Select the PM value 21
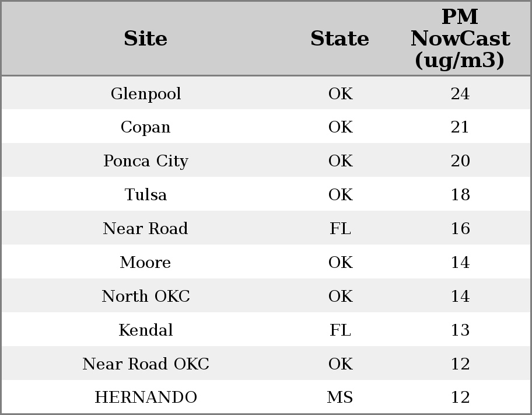Screen dimensions: 532x415 [460, 127]
